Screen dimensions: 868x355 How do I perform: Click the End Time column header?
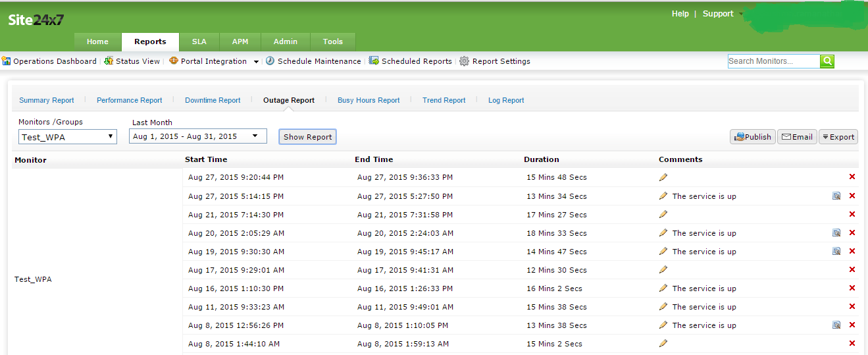(x=374, y=159)
